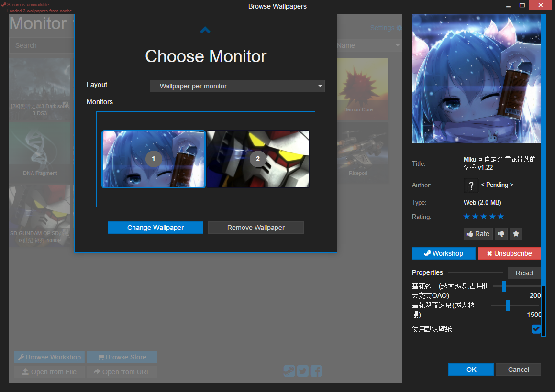555x392 pixels.
Task: Open the Name sort dropdown
Action: pos(368,45)
